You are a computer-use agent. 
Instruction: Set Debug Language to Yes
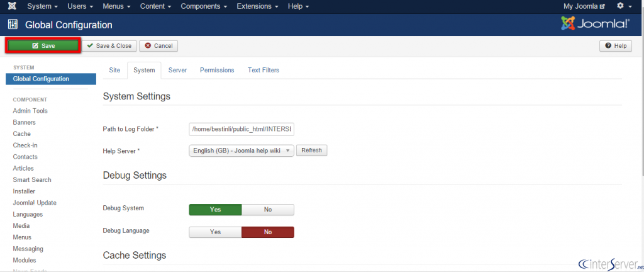coord(215,232)
